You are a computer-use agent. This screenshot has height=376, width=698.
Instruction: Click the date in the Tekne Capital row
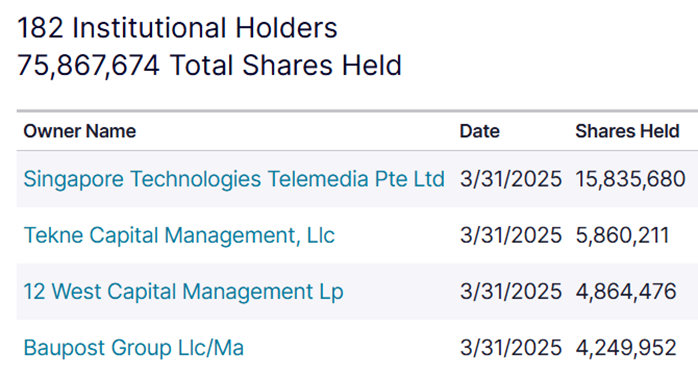511,235
